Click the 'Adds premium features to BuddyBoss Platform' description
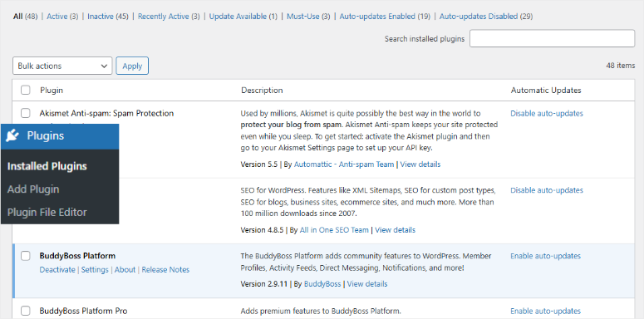Viewport: 644px width, 319px height. point(321,311)
